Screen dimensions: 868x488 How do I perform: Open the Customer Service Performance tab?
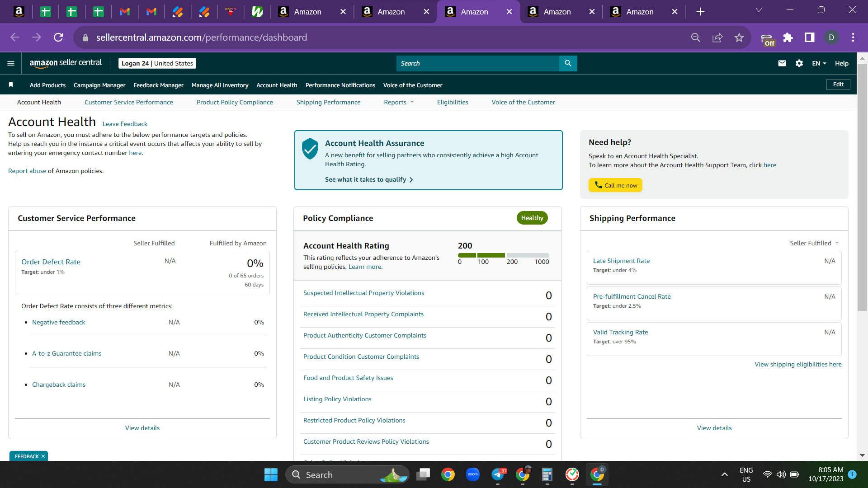[x=129, y=102]
